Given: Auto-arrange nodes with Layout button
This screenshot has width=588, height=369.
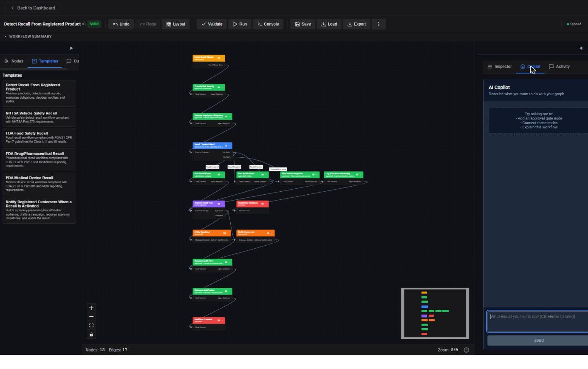Looking at the screenshot, I should (175, 24).
